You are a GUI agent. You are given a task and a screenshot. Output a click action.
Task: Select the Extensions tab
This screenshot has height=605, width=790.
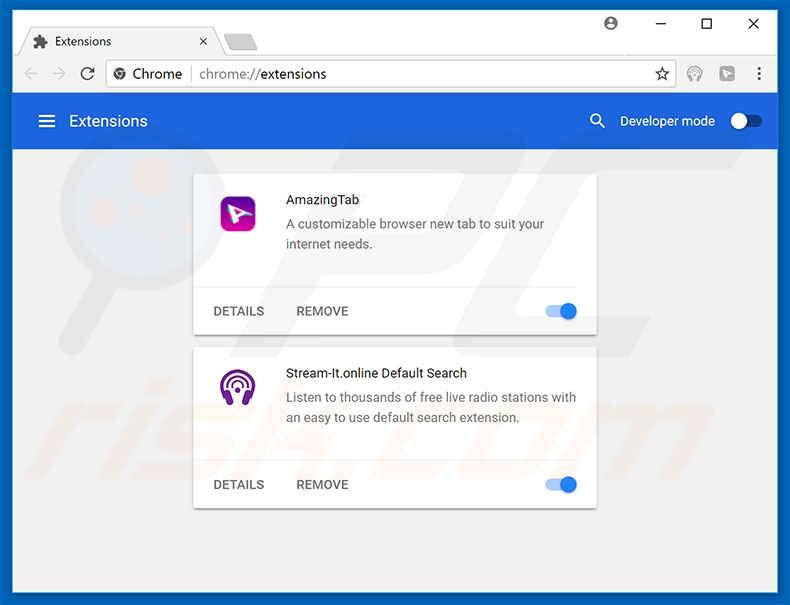(x=120, y=41)
